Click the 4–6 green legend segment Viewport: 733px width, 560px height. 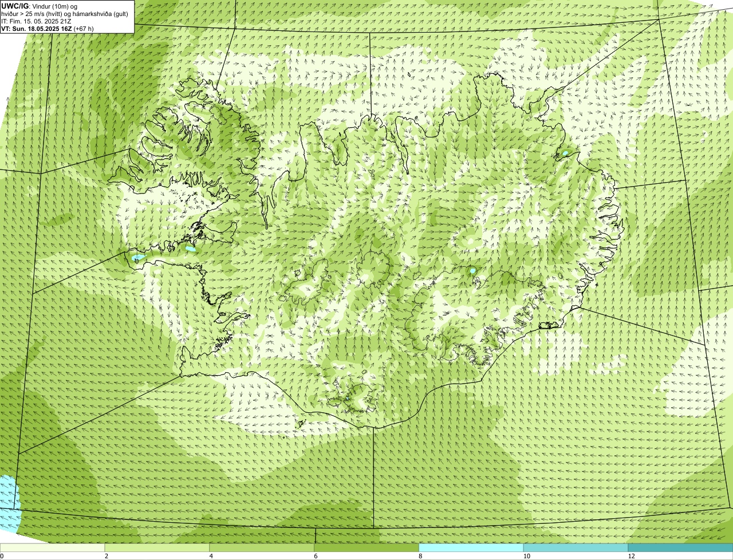[262, 547]
